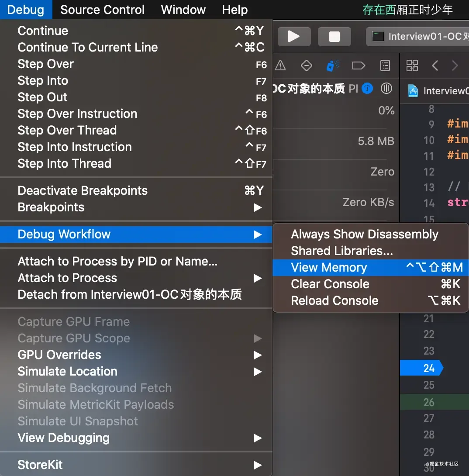Toggle Deactivate Breakpoints in the Debug menu
Screen dimensions: 469x476
[82, 190]
